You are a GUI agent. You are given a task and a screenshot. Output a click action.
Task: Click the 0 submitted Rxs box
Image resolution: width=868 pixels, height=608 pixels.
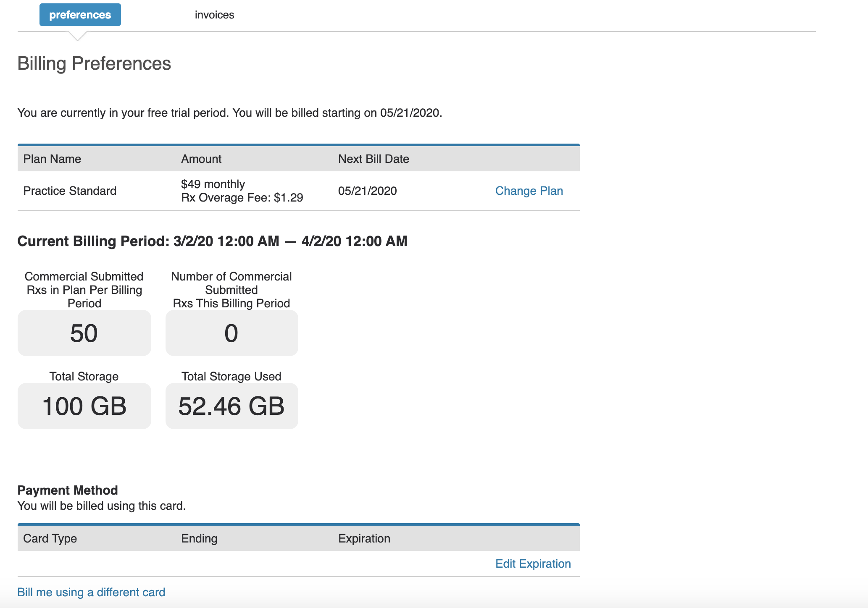pos(231,333)
